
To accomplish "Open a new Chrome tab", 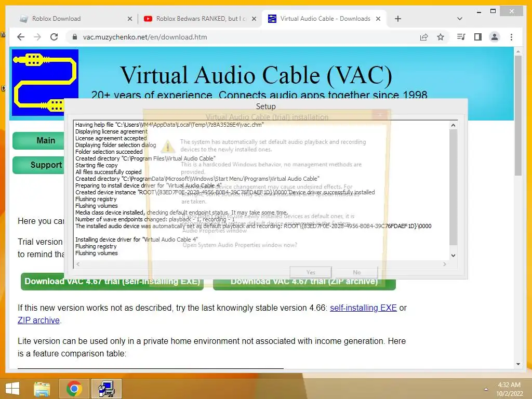I will (398, 19).
